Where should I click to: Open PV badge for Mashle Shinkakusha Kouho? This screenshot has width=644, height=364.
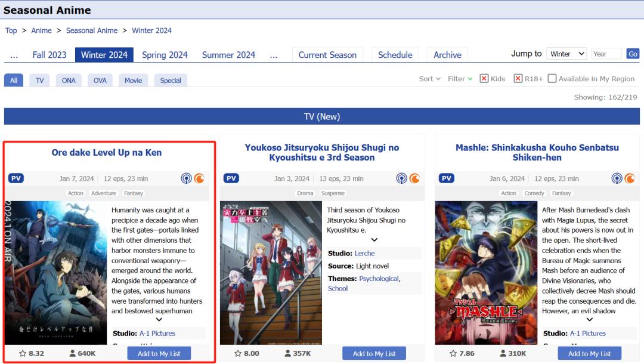(447, 178)
